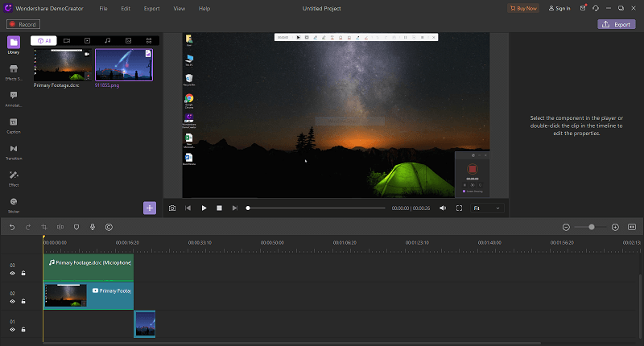Hide track 02 with eye icon
644x346 pixels.
coord(12,301)
